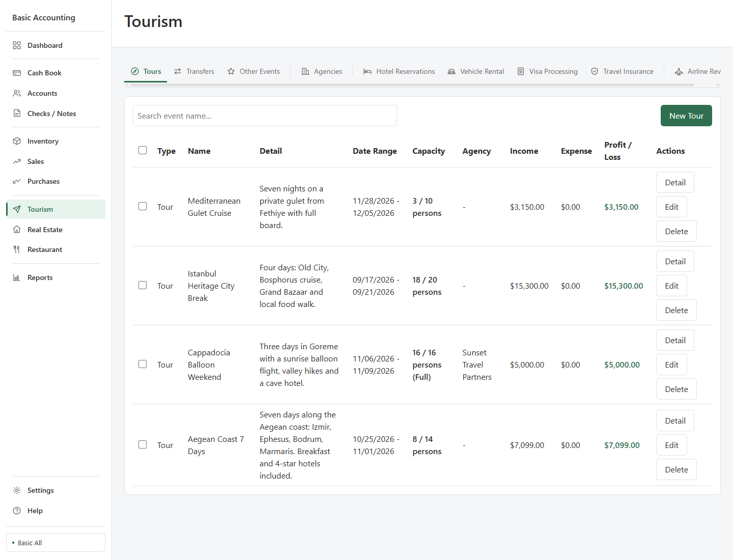This screenshot has width=733, height=560.
Task: Click the New Tour button
Action: [686, 116]
